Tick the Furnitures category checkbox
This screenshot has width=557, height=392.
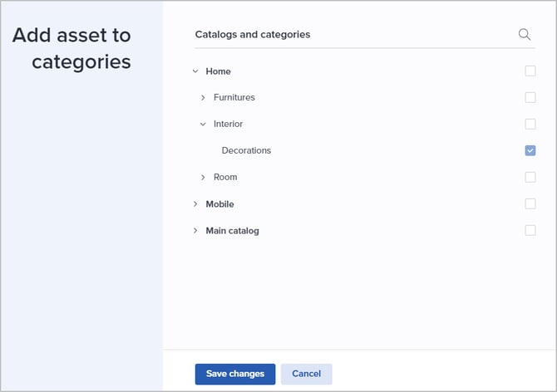[530, 98]
